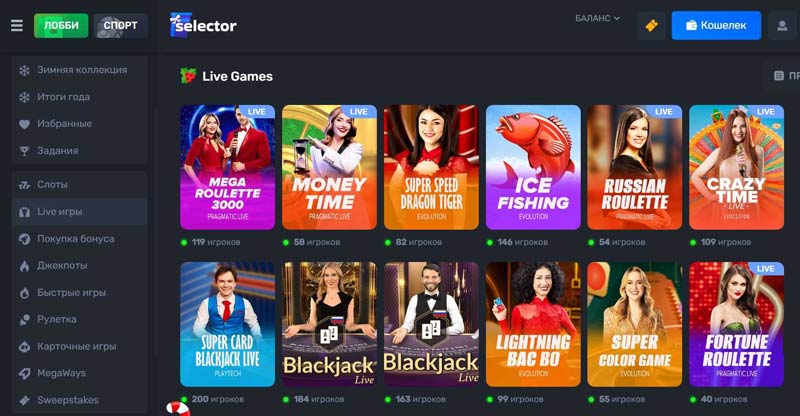Click the Рулетка sidebar icon
This screenshot has width=800, height=416.
point(24,320)
